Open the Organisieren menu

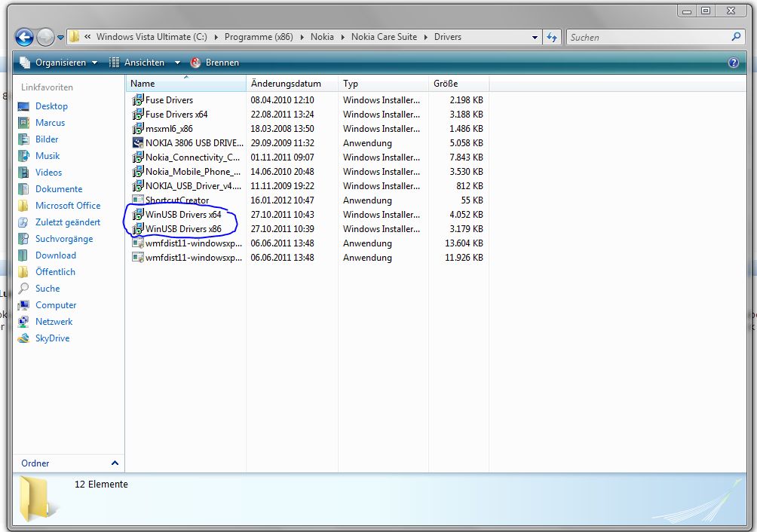click(59, 63)
